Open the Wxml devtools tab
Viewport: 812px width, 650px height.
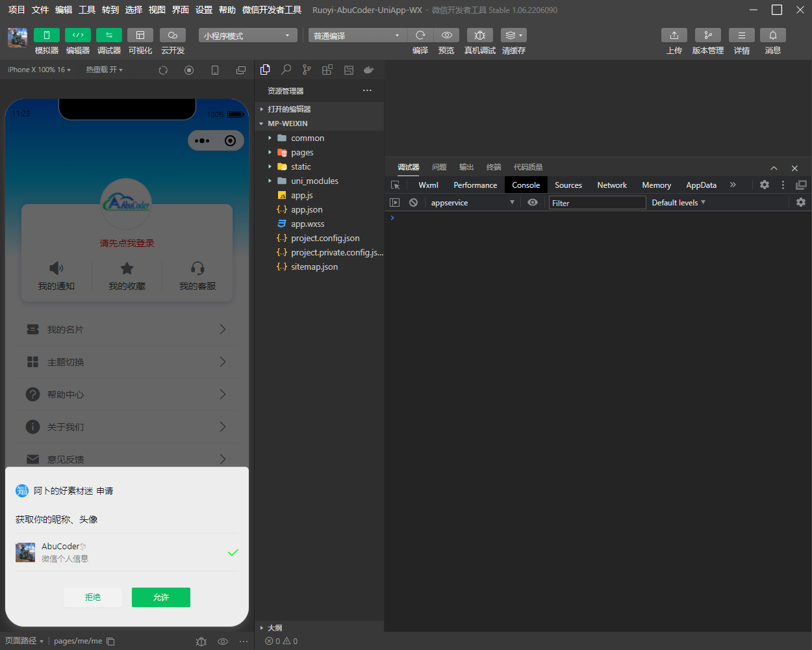pyautogui.click(x=428, y=185)
